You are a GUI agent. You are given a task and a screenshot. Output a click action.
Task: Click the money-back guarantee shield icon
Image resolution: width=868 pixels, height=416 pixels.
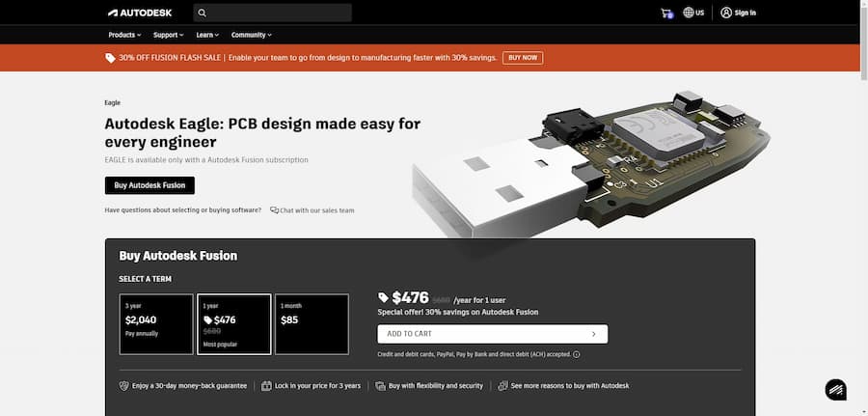click(124, 385)
